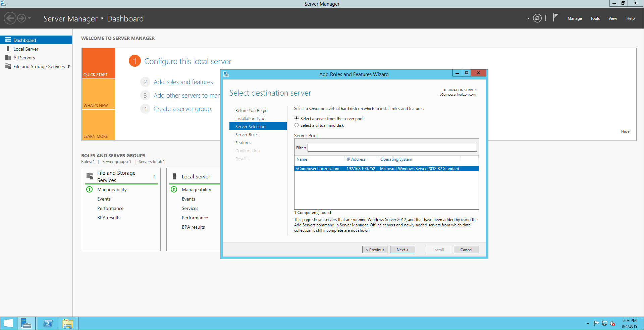Open the Tools menu
This screenshot has width=644, height=330.
coord(595,18)
